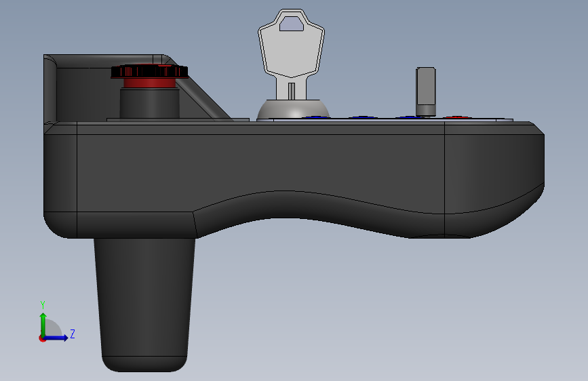
Task: Select the silver key on the controller
Action: click(x=291, y=54)
